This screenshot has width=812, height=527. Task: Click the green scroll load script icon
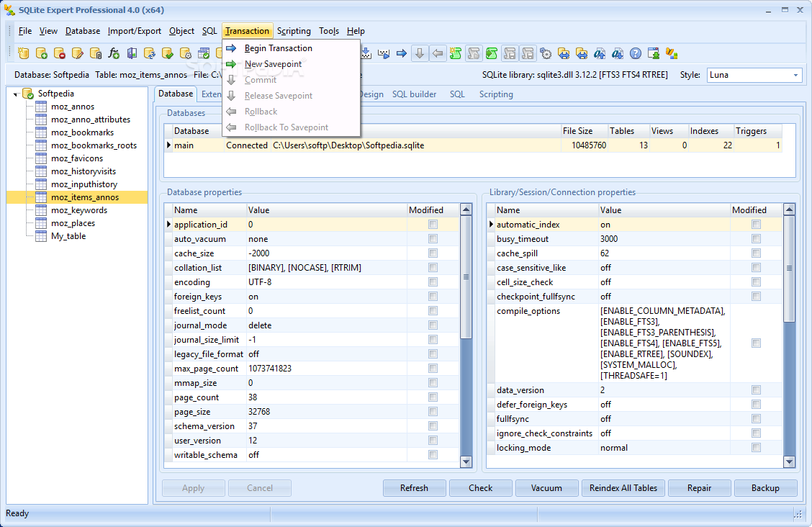492,53
